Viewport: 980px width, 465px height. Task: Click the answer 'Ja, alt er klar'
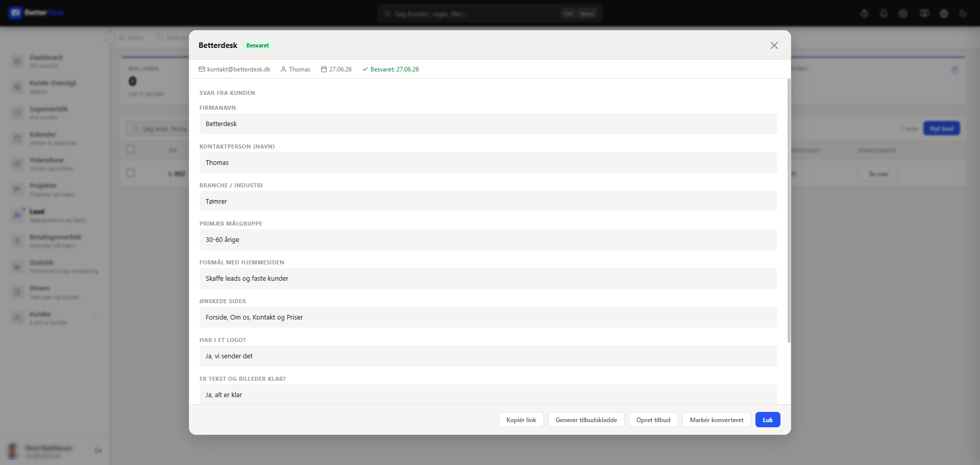click(x=488, y=395)
